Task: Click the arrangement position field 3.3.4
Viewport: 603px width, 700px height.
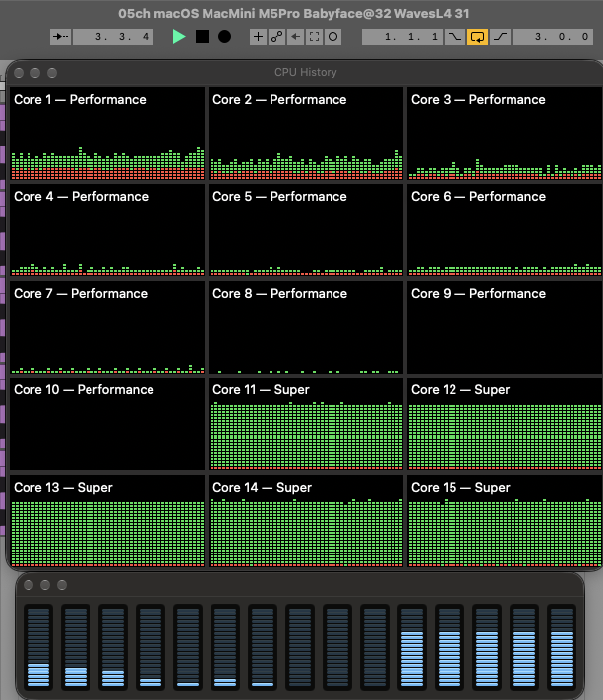Action: 113,37
